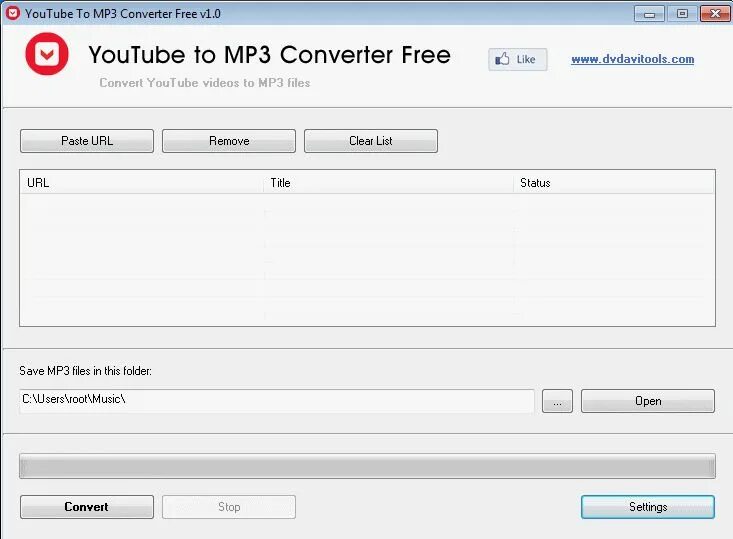Click the "Convert YouTube videos to MP3 files" subtitle
The image size is (733, 539).
[205, 83]
